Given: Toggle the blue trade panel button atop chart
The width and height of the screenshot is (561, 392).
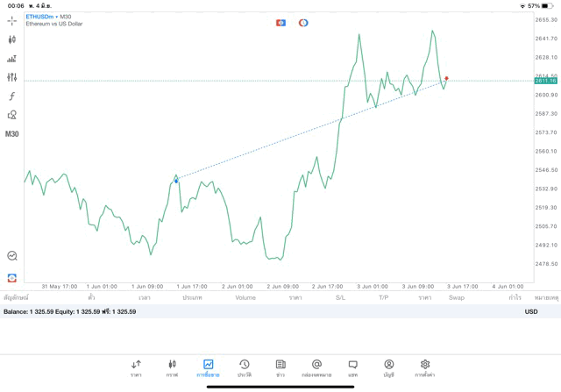Looking at the screenshot, I should click(x=280, y=22).
